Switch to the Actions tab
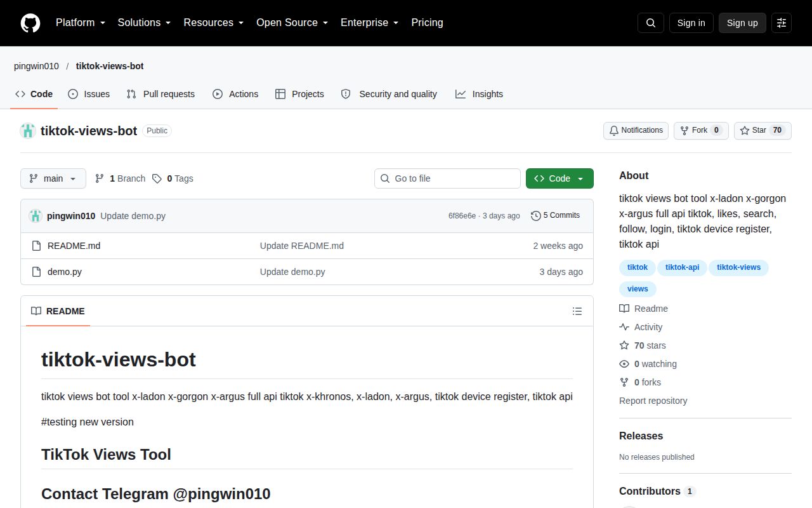 [235, 94]
